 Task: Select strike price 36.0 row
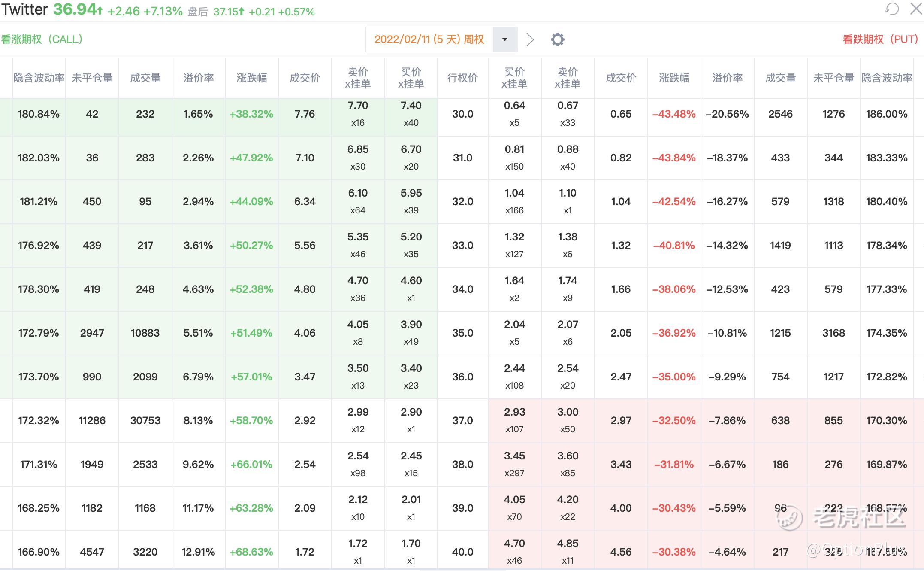click(462, 377)
